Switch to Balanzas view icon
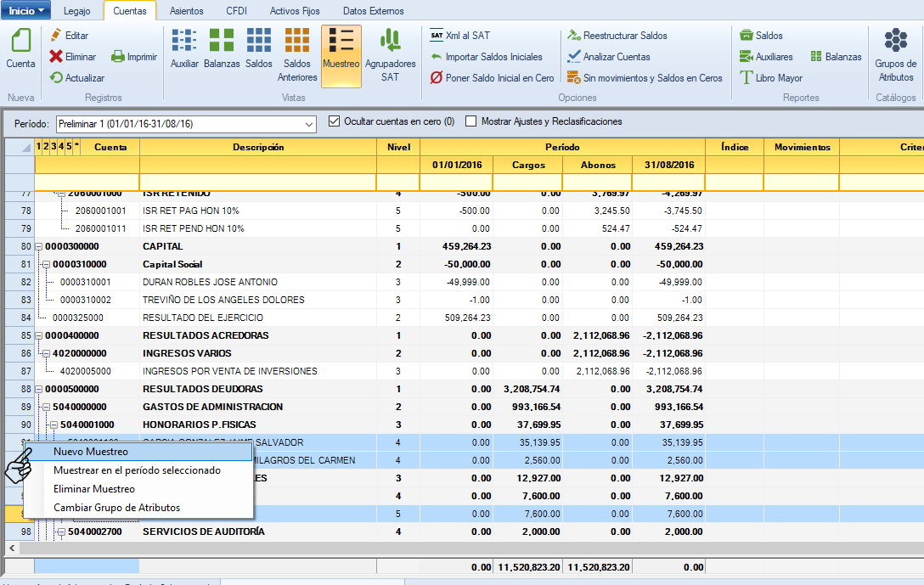 222,41
